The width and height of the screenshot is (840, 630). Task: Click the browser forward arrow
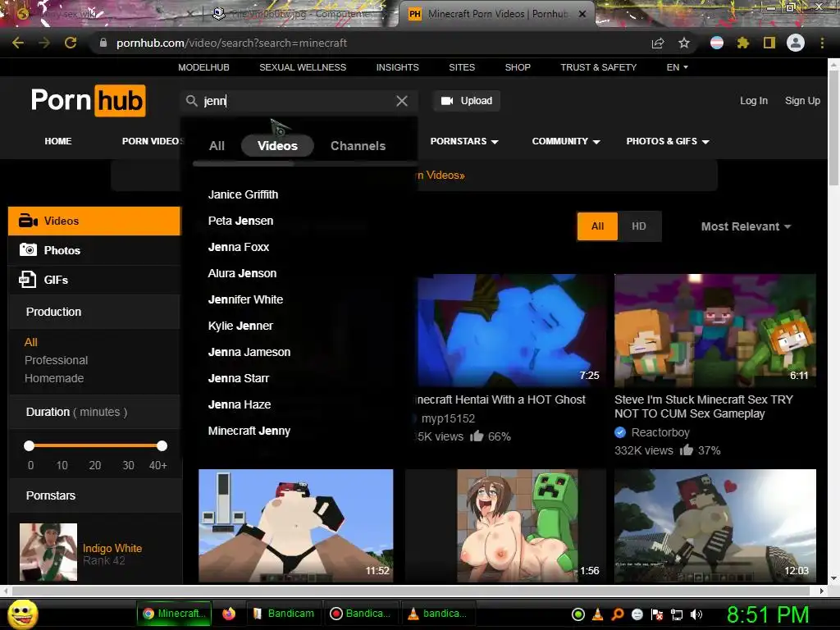[44, 43]
